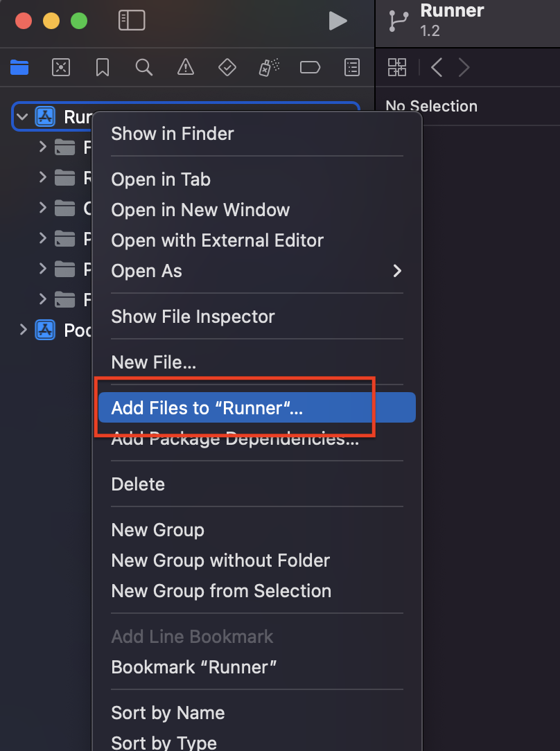This screenshot has width=560, height=751.
Task: Open the Find navigator magnifier icon
Action: (143, 67)
